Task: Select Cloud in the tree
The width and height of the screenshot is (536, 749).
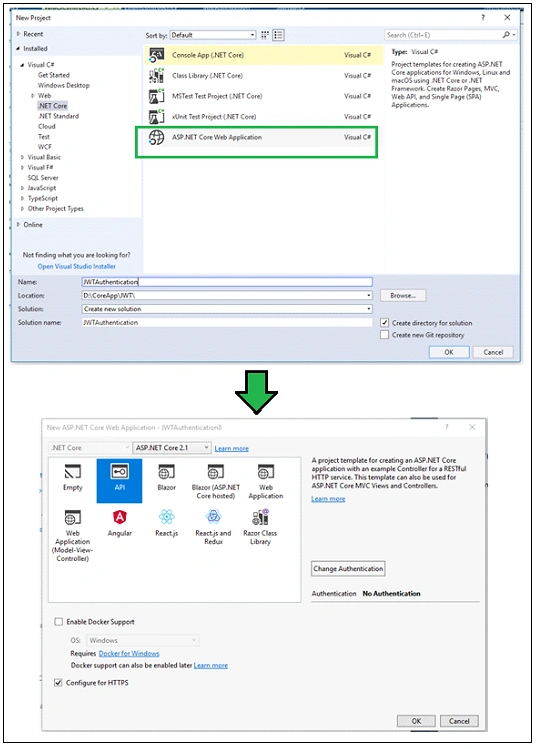Action: point(47,127)
